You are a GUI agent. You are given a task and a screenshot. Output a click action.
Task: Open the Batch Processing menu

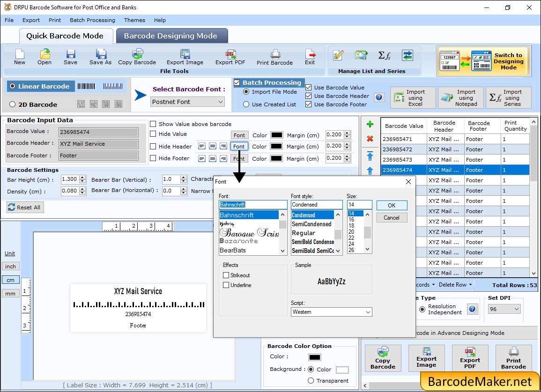click(x=92, y=20)
